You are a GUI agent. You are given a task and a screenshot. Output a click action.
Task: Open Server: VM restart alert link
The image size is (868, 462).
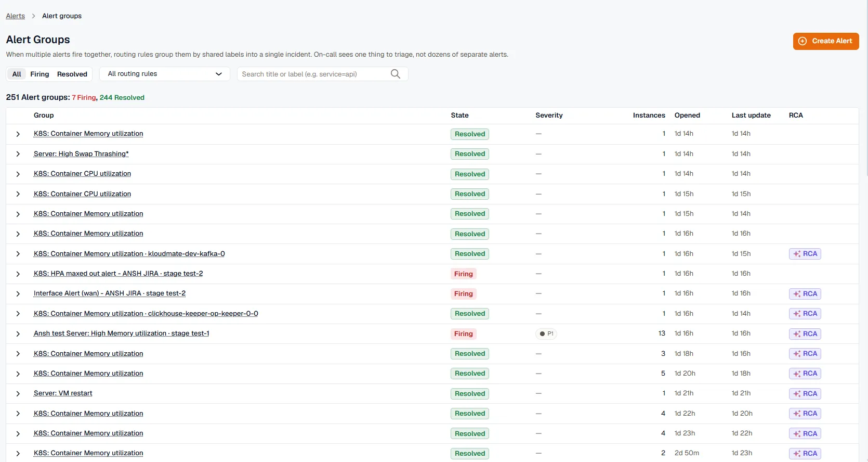(63, 393)
